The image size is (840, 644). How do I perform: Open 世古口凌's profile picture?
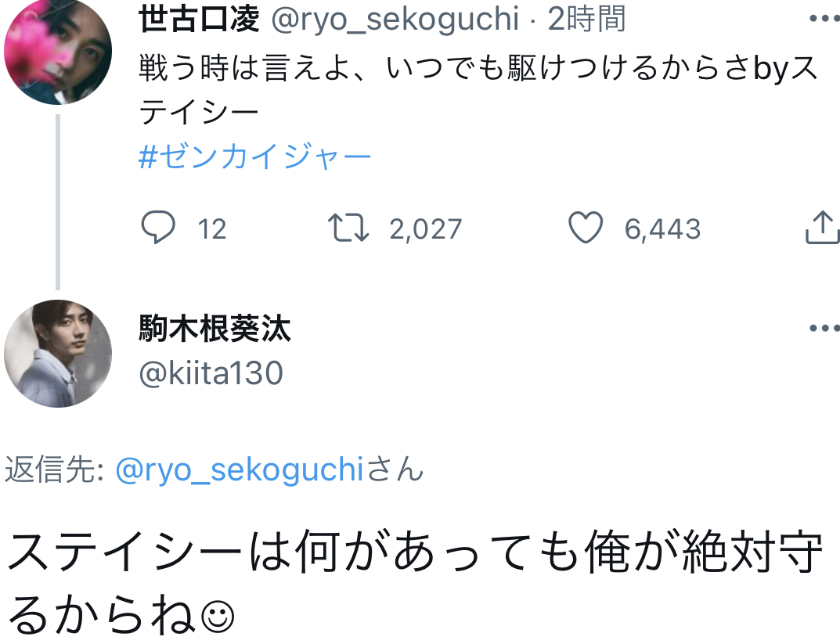(x=57, y=52)
